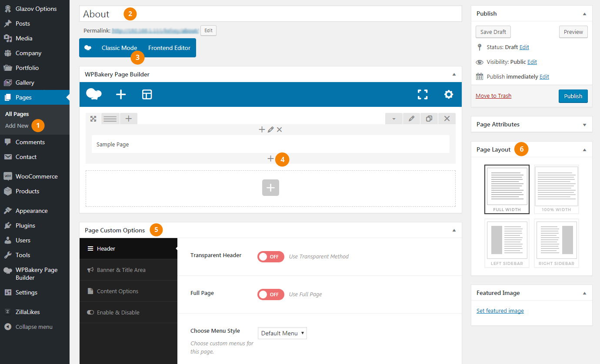Viewport: 600px width, 364px height.
Task: Switch to Banner & Title Area tab
Action: tap(121, 270)
